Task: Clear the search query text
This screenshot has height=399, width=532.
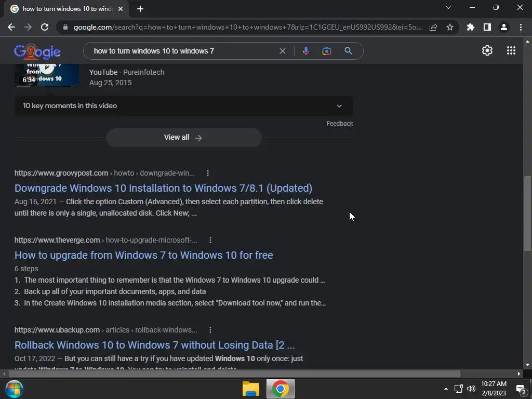Action: (x=282, y=51)
